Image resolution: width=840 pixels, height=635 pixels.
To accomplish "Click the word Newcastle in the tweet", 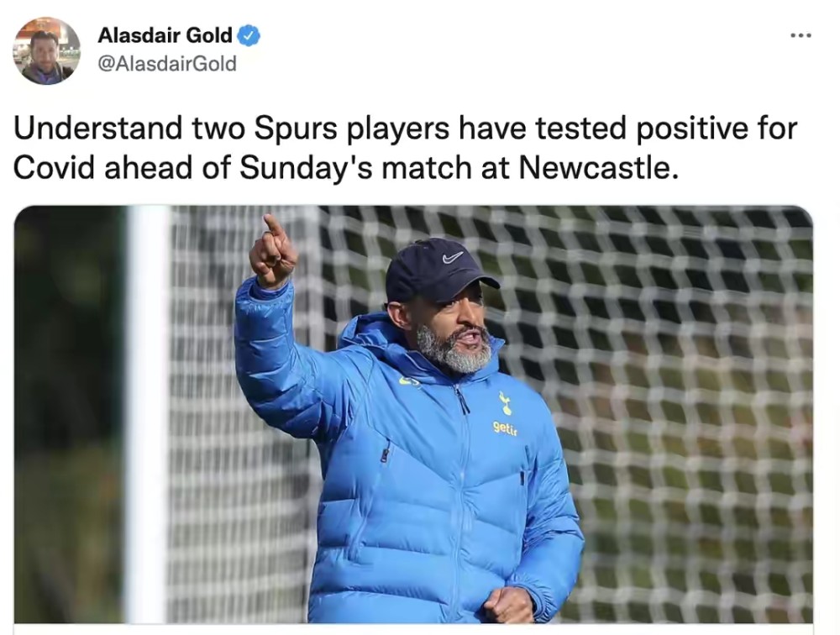I will coord(595,168).
